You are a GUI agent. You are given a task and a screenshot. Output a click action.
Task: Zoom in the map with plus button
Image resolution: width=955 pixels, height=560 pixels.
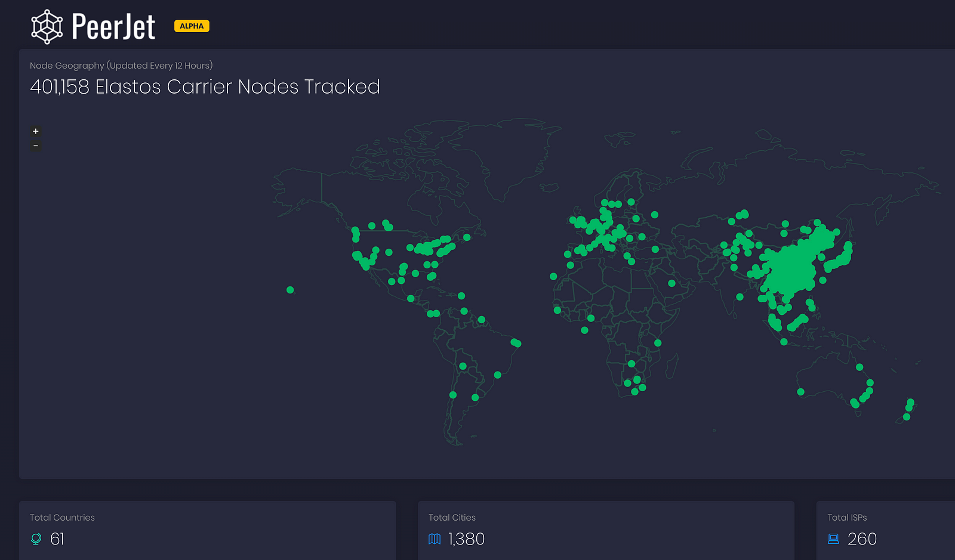pyautogui.click(x=36, y=131)
